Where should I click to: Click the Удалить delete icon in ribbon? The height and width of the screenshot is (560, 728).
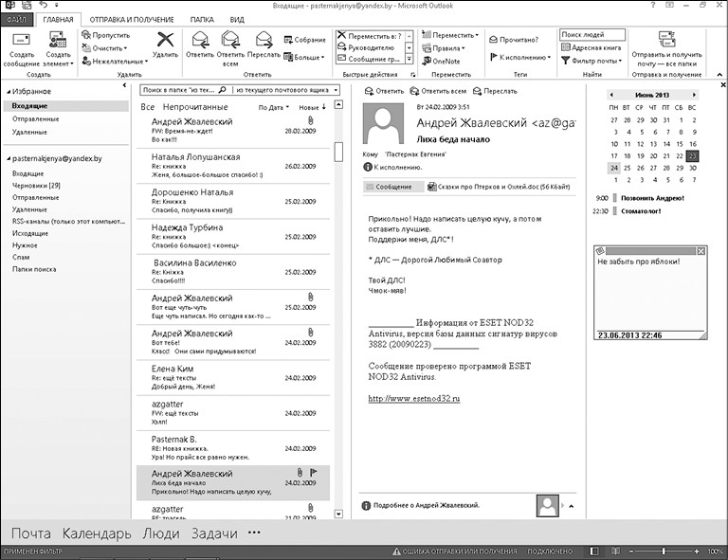[x=165, y=44]
